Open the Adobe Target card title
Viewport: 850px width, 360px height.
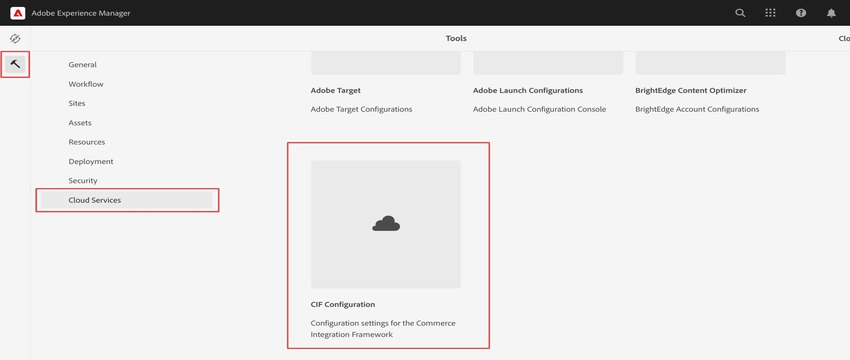(336, 91)
